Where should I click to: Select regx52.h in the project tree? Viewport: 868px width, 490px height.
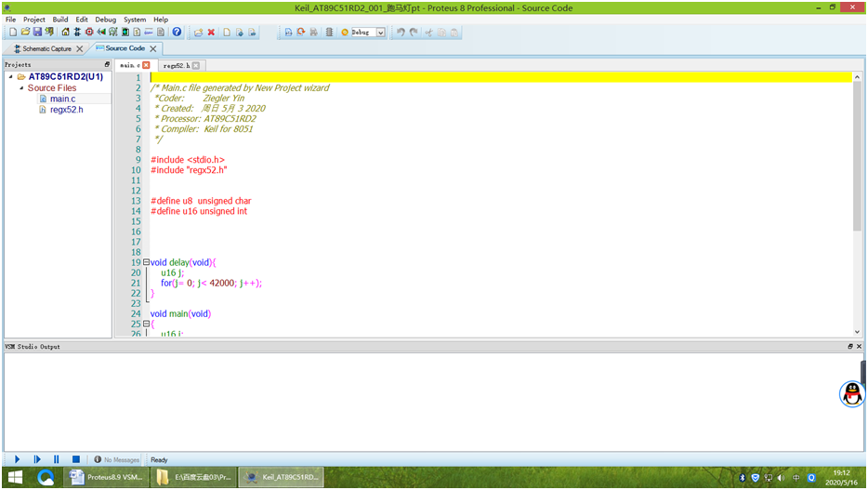tap(66, 110)
